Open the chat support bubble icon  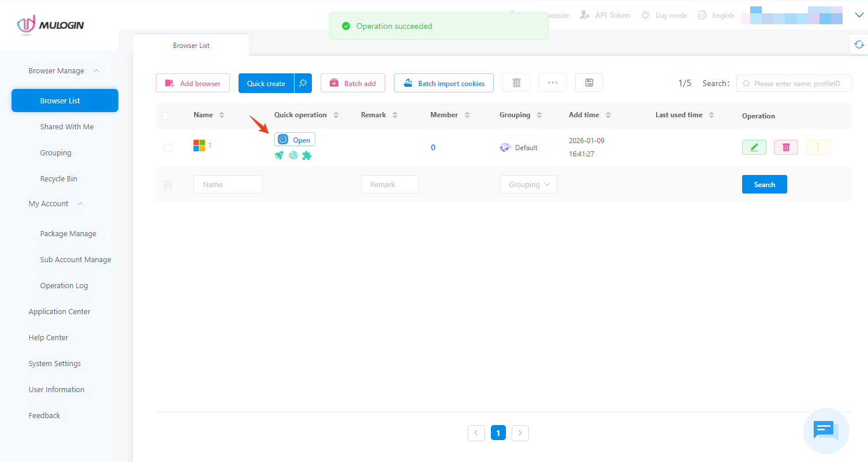(x=826, y=431)
